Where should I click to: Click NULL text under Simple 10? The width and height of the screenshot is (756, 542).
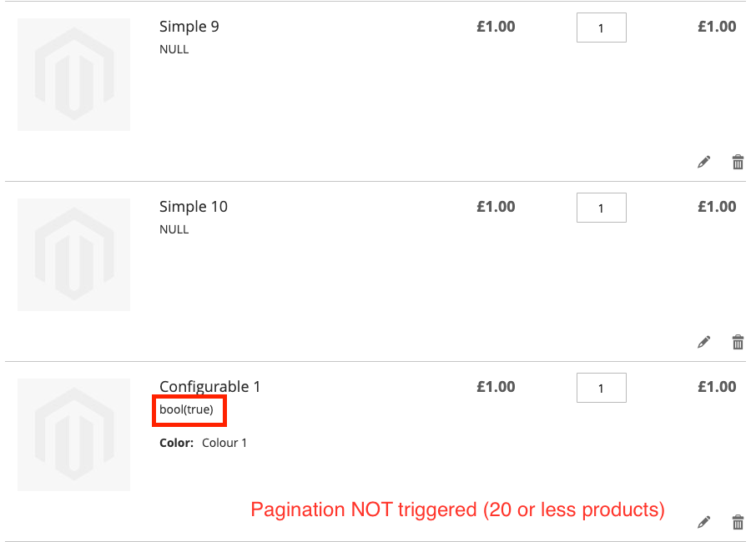[174, 229]
